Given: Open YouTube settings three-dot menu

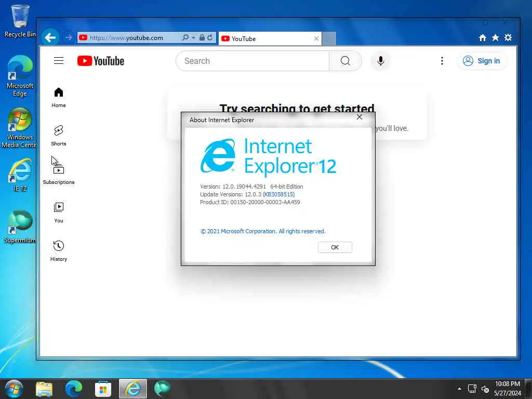Looking at the screenshot, I should click(442, 61).
